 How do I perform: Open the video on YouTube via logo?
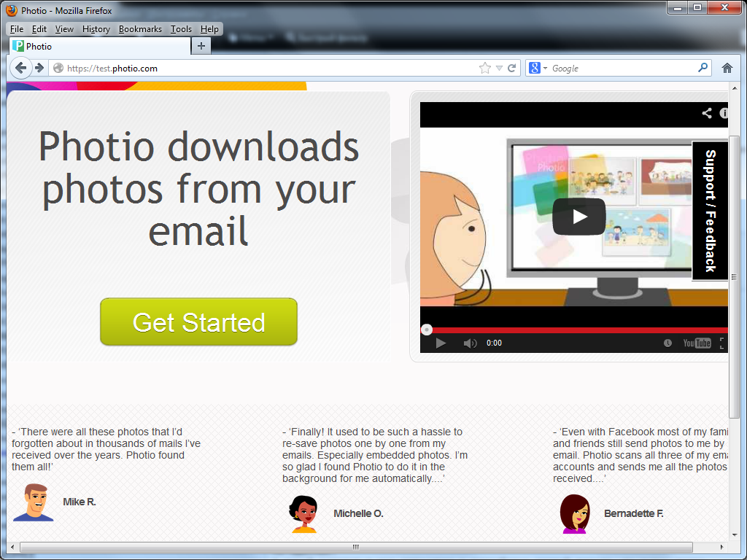tap(697, 343)
